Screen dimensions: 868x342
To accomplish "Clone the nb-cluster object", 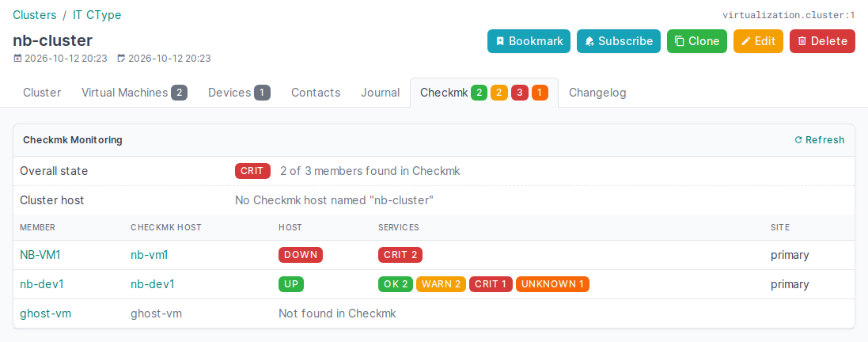I will point(696,41).
